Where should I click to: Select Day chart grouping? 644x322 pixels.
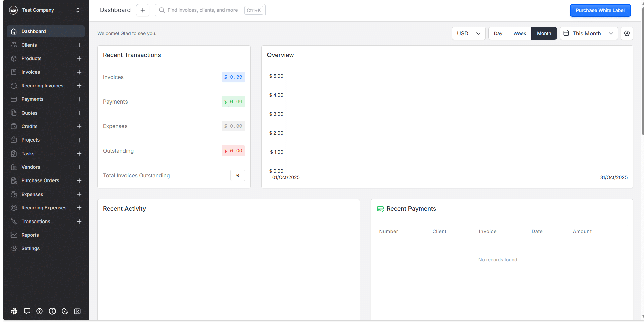[498, 33]
